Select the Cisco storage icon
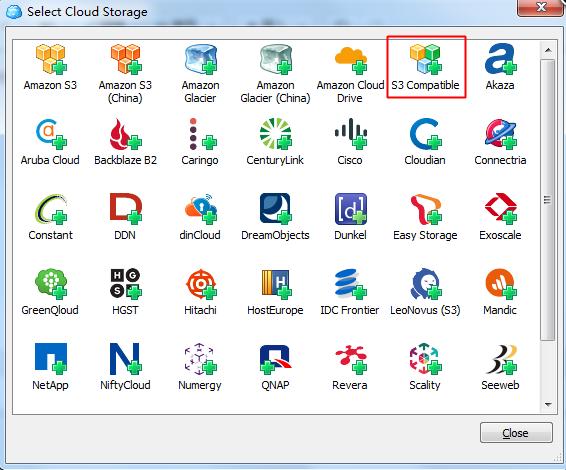This screenshot has height=470, width=566. pos(351,134)
